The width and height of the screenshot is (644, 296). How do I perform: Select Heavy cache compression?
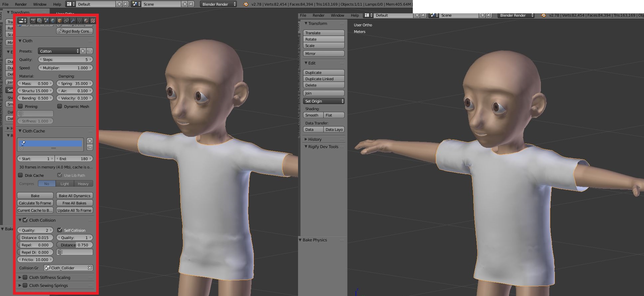pyautogui.click(x=83, y=183)
